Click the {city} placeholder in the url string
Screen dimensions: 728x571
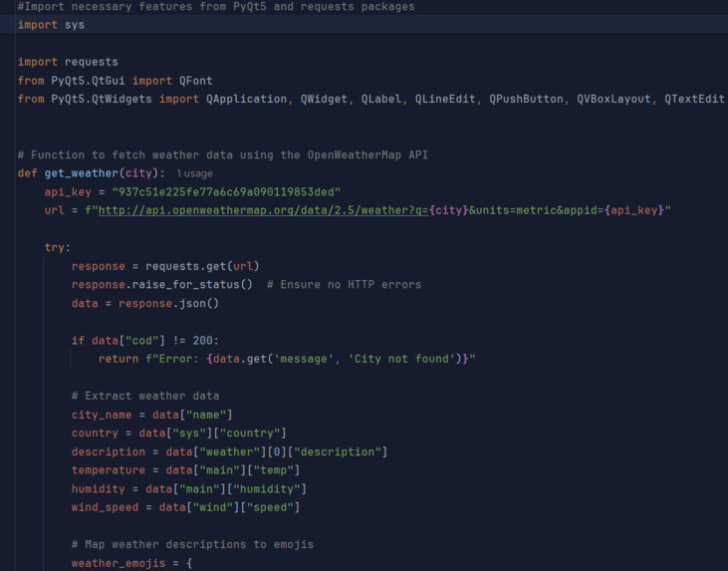[x=448, y=210]
